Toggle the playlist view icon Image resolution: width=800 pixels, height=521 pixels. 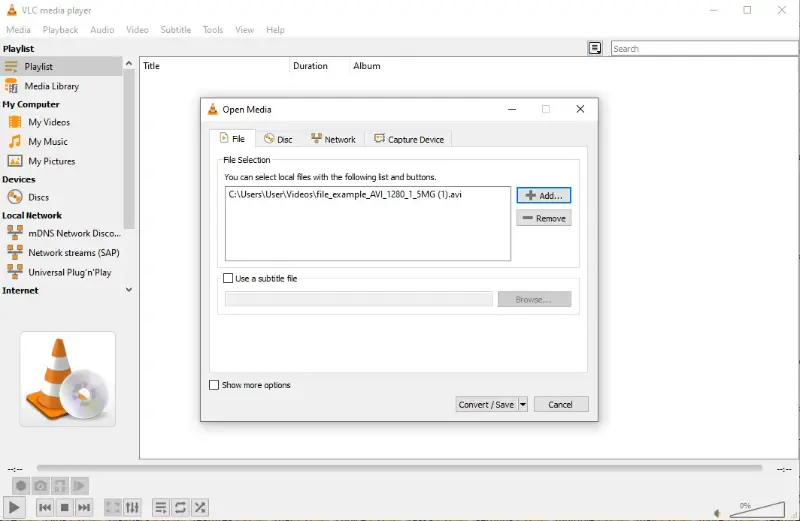[x=161, y=508]
